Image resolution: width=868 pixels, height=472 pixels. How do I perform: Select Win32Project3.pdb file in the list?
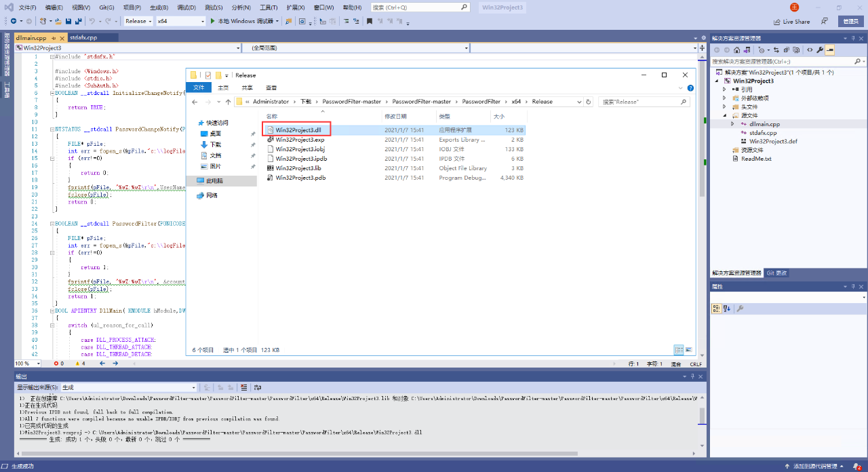coord(300,178)
